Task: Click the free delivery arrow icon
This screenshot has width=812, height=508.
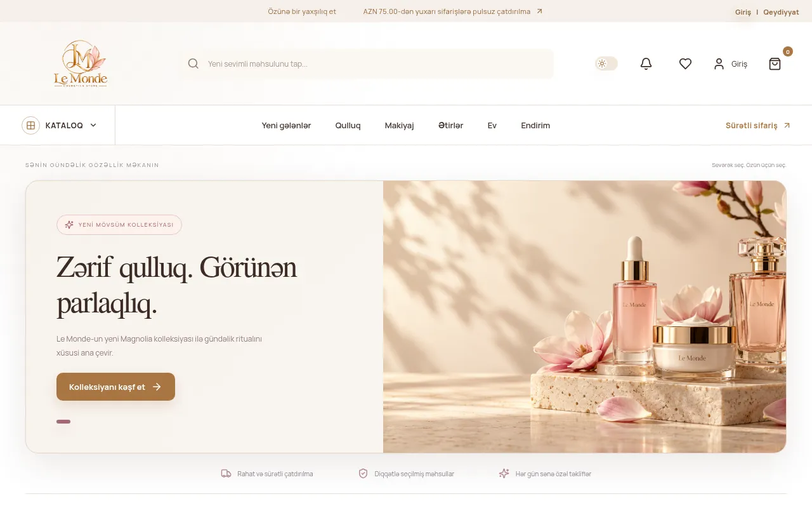Action: point(539,11)
